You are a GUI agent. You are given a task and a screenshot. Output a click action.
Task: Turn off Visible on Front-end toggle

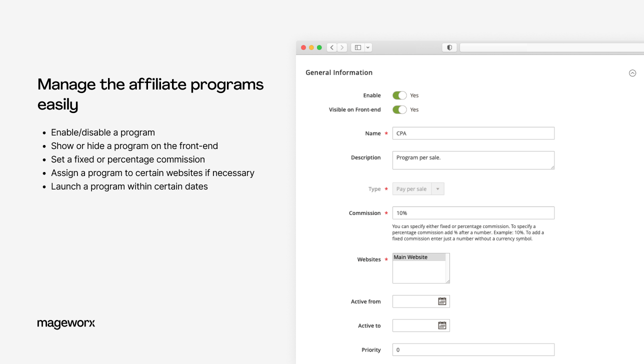click(399, 109)
